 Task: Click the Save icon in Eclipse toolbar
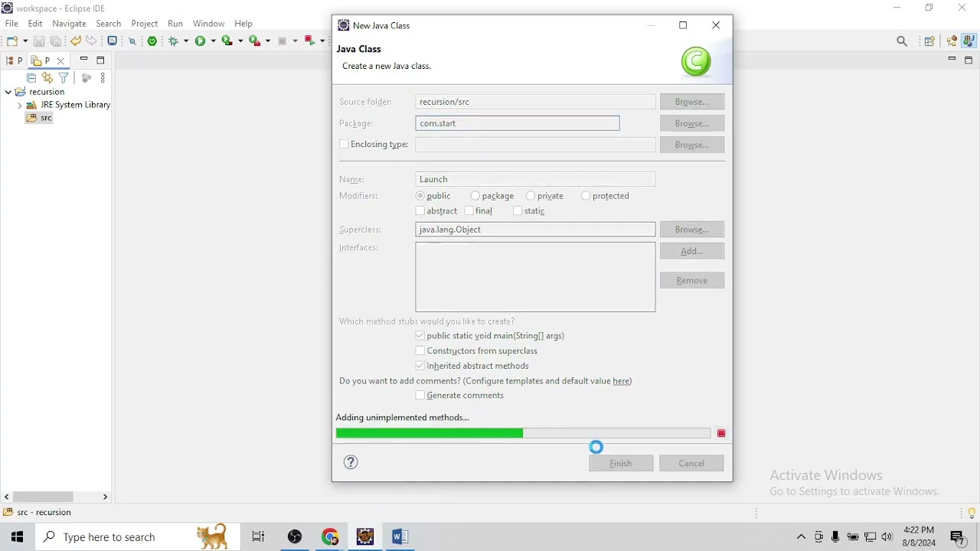[x=39, y=41]
